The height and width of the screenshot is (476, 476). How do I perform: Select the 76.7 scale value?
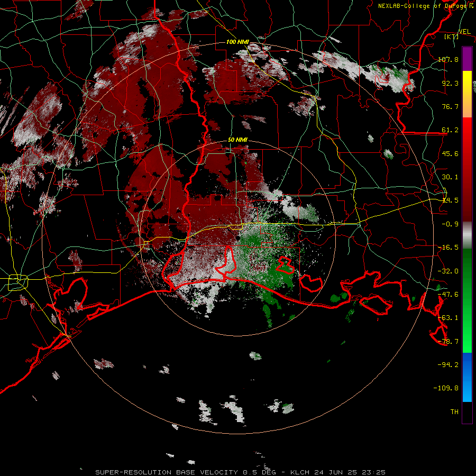pyautogui.click(x=450, y=106)
